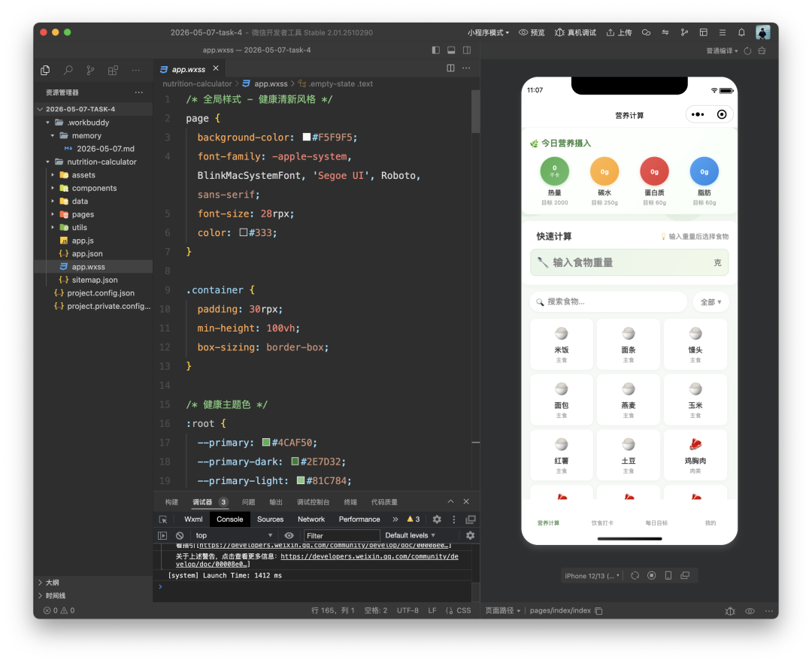Close the app.wxss editor tab
The width and height of the screenshot is (812, 663).
pos(216,68)
